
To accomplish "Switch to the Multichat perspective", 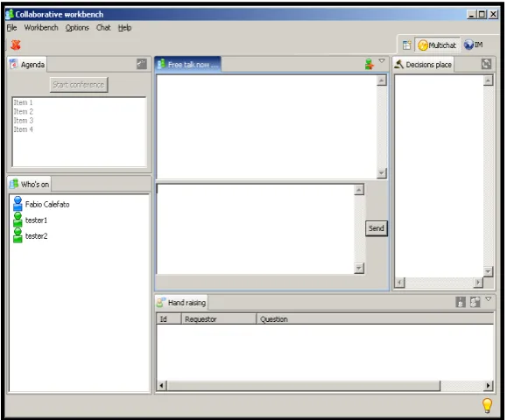I will (437, 45).
